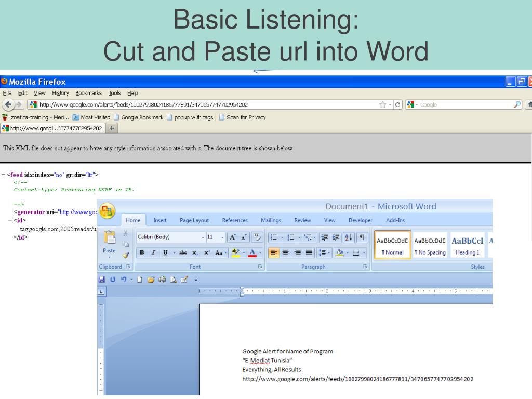532x399 pixels.
Task: Switch to the Page Layout ribbon tab
Action: click(194, 220)
